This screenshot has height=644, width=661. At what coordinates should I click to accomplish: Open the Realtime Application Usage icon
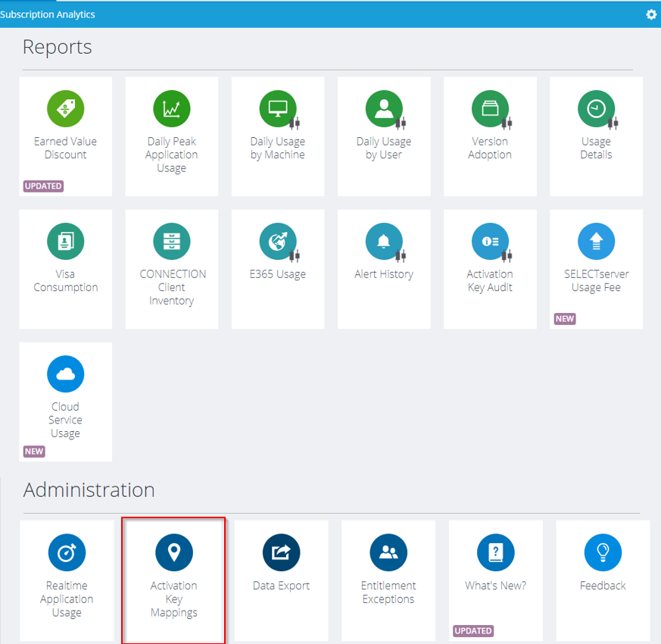[x=67, y=552]
